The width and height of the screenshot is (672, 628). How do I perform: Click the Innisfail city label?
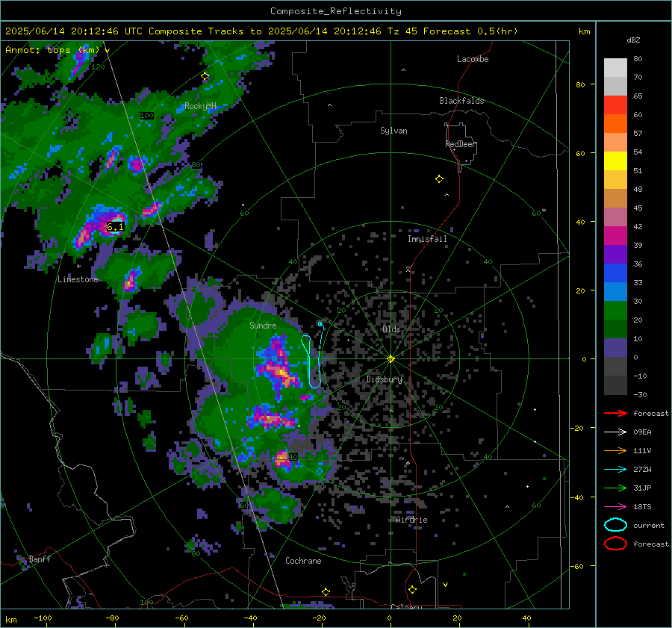[x=427, y=239]
